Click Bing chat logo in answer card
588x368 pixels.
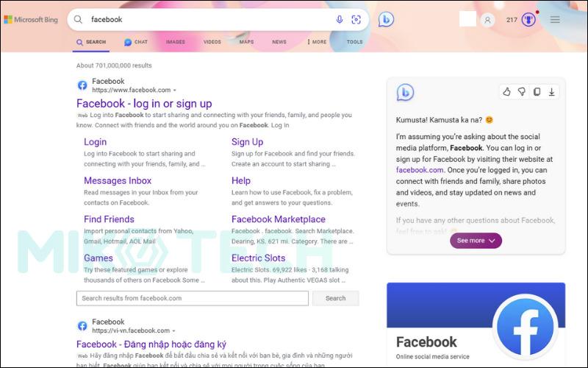[x=405, y=93]
